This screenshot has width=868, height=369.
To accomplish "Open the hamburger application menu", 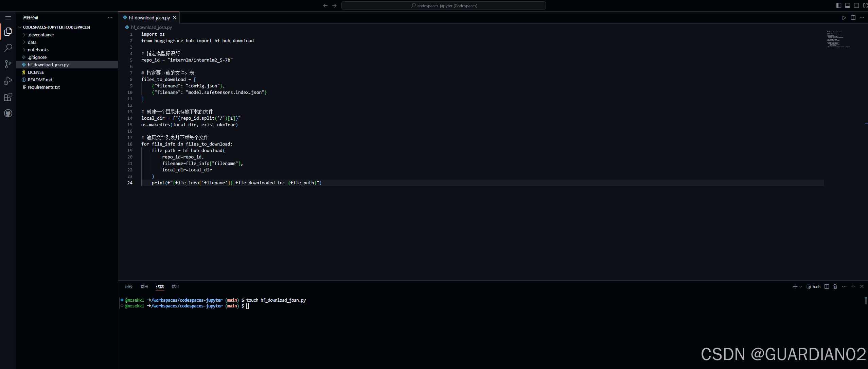I will pos(8,18).
